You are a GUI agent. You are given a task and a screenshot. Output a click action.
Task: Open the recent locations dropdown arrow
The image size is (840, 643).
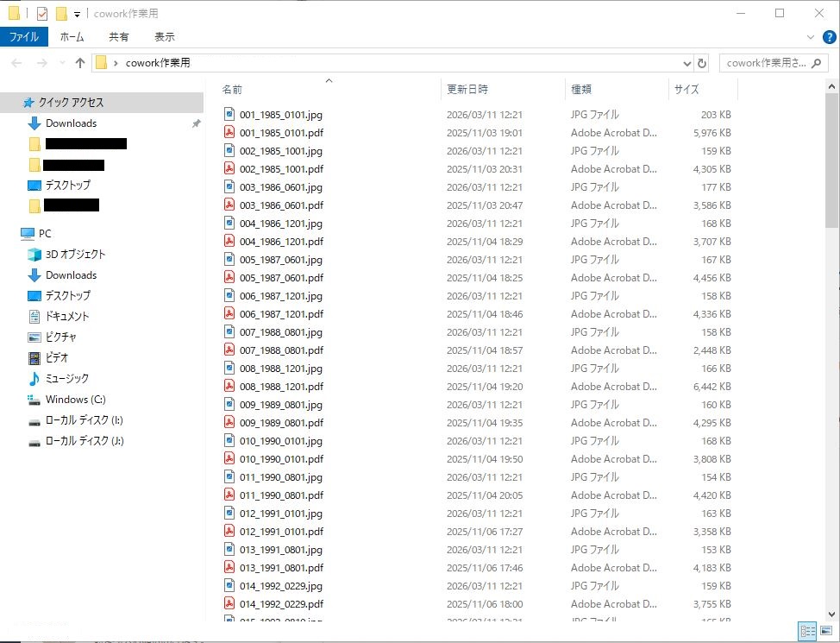(x=62, y=63)
